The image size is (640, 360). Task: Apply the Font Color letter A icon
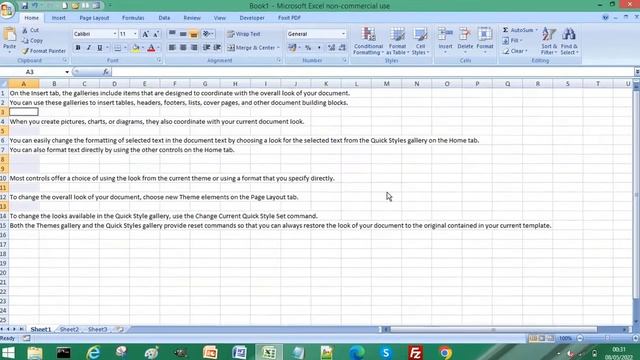coord(151,48)
